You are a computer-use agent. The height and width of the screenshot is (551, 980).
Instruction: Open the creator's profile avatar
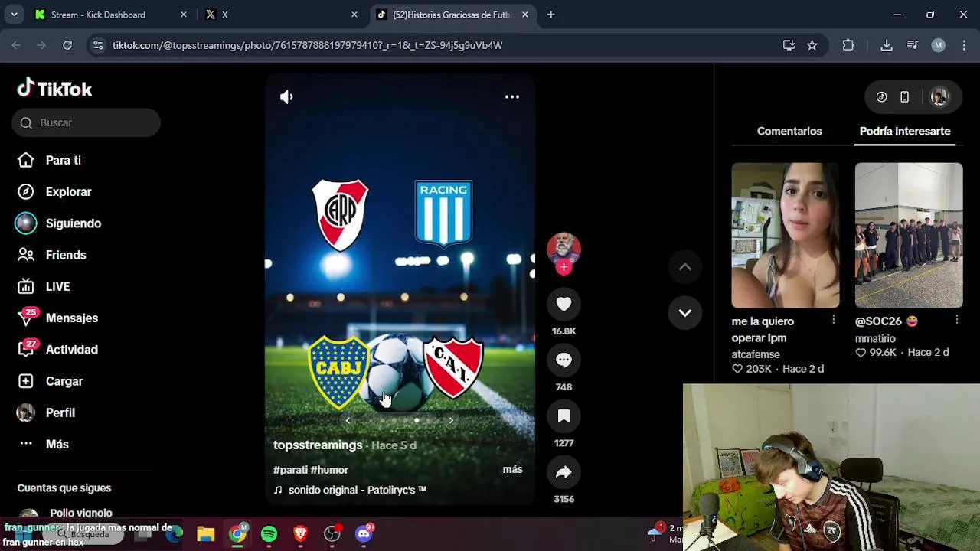click(563, 248)
